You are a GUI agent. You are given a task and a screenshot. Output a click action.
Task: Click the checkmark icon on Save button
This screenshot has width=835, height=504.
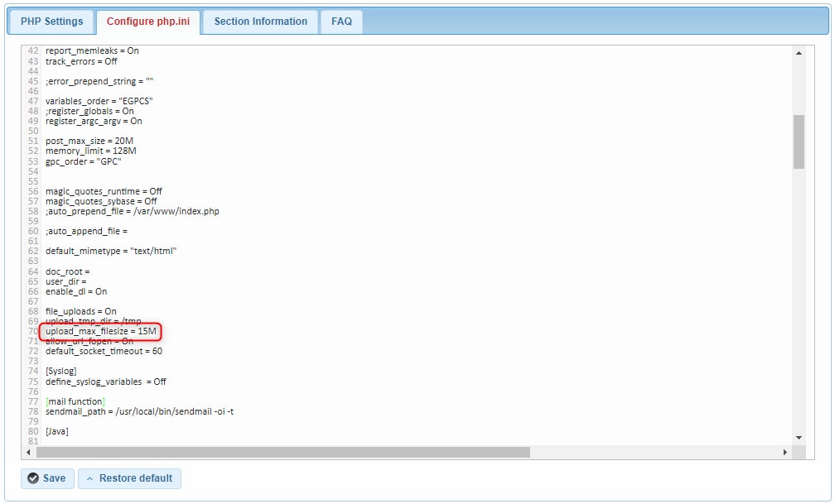point(33,478)
